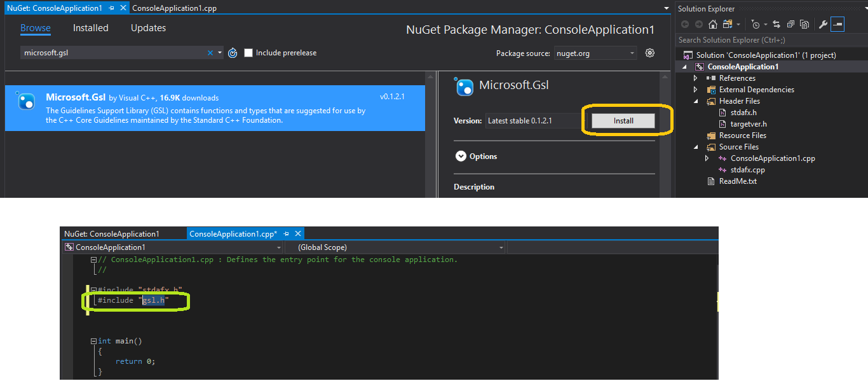Click the Install button
This screenshot has height=381, width=868.
click(x=623, y=121)
